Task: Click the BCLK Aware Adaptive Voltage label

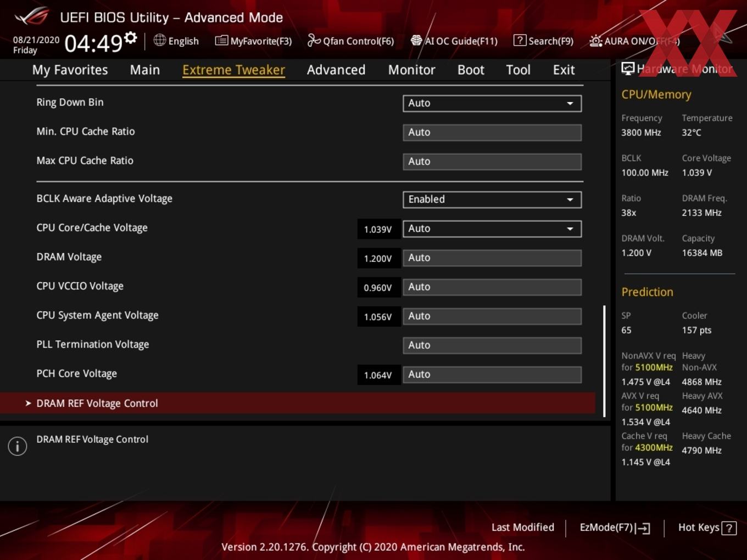Action: pos(104,199)
